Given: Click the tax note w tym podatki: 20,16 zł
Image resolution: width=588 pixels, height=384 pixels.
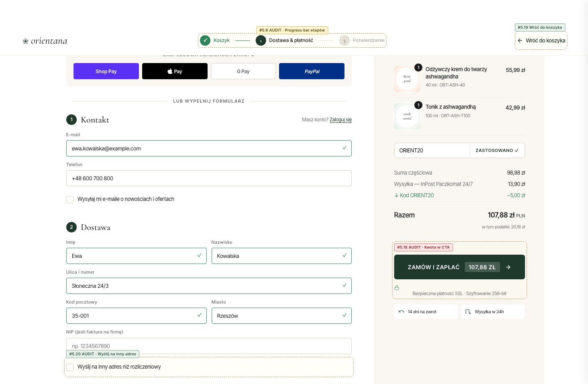Looking at the screenshot, I should (x=504, y=227).
